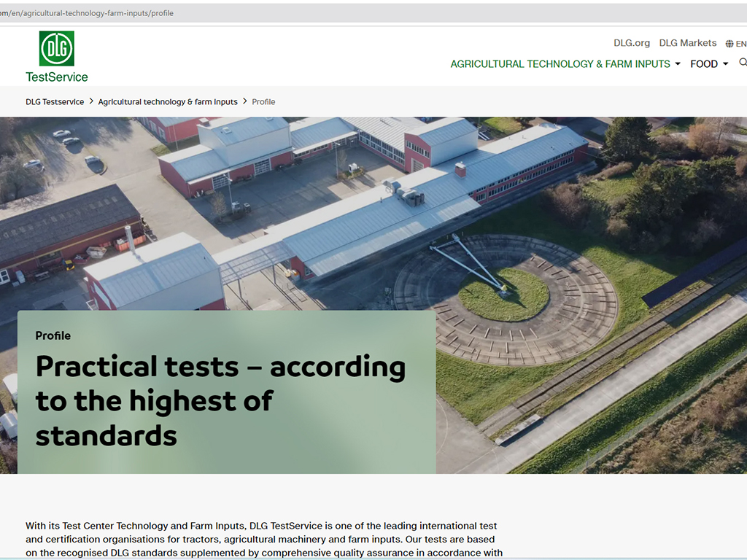Go to DLG Testservice breadcrumb
Viewport: 747px width, 560px height.
55,102
